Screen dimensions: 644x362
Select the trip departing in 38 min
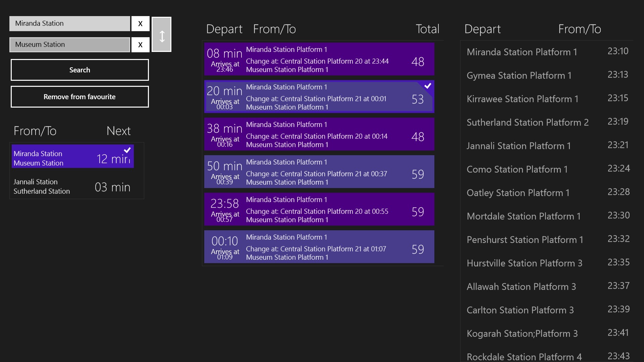319,134
